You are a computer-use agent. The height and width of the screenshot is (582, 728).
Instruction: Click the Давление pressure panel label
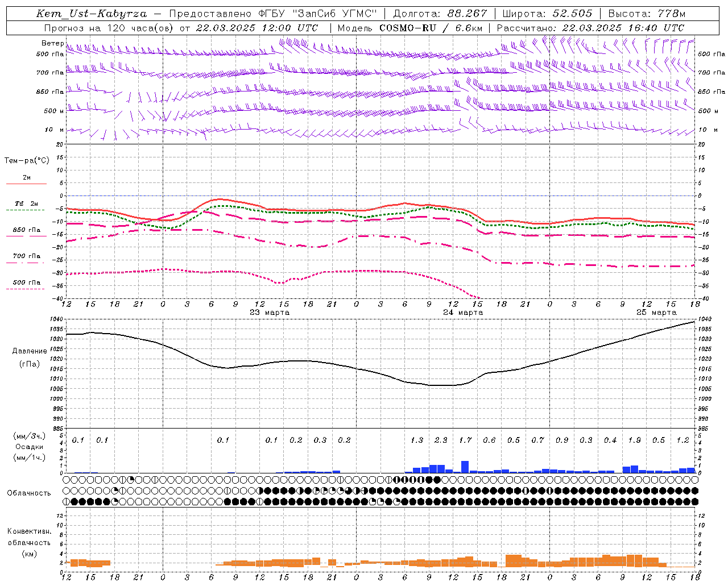click(x=30, y=351)
